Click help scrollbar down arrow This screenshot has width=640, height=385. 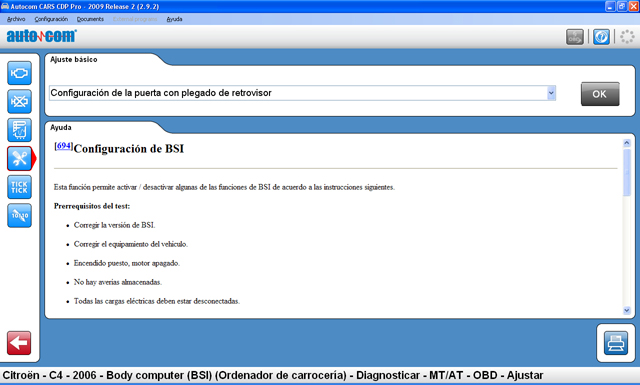pyautogui.click(x=627, y=311)
